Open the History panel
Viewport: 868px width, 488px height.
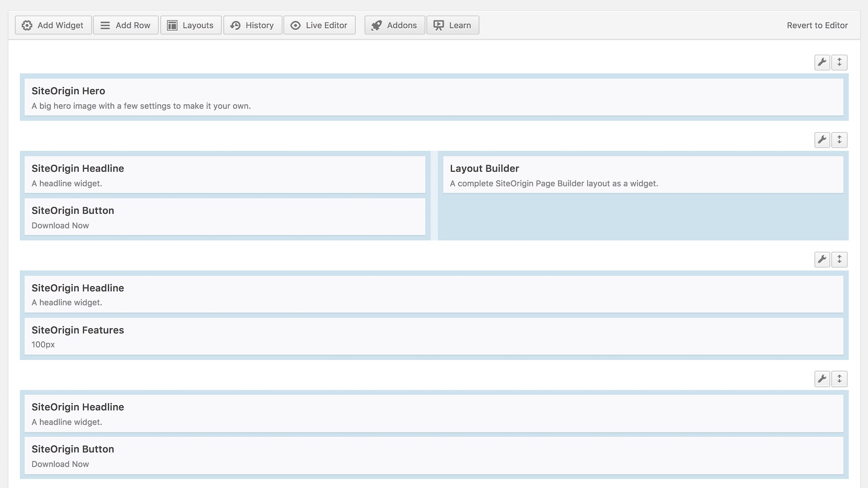click(x=252, y=25)
